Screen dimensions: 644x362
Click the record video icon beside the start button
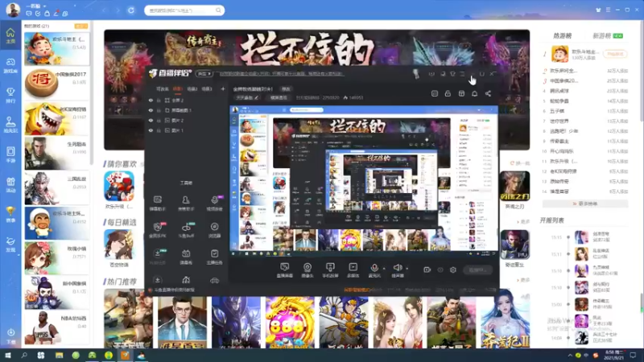(x=427, y=269)
